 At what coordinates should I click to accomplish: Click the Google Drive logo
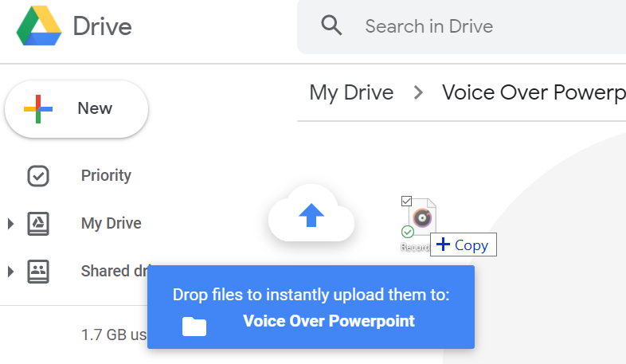click(39, 26)
